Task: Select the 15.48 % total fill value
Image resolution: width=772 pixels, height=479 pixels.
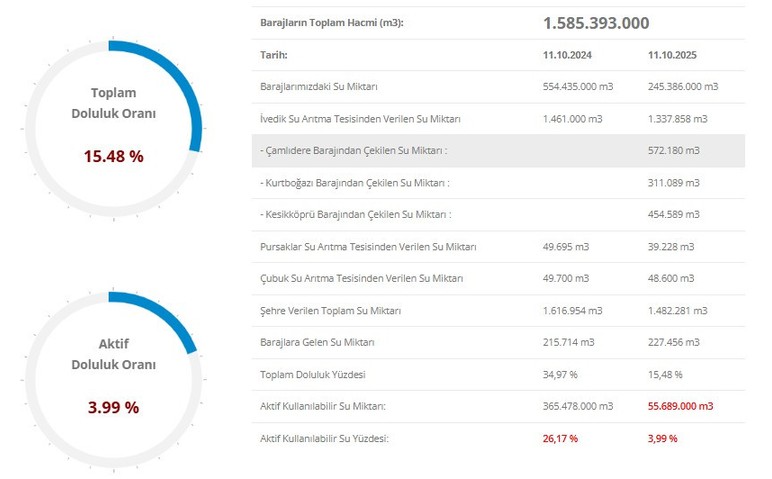Action: (113, 156)
